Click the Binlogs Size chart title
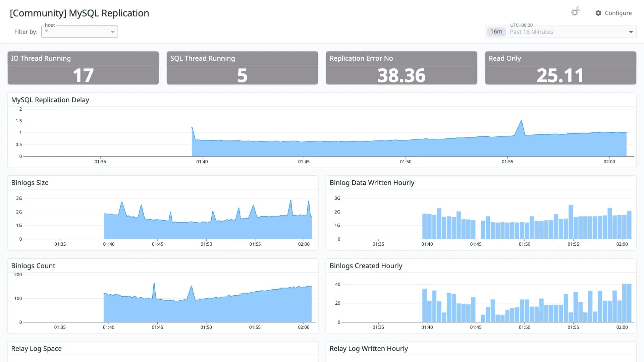This screenshot has height=362, width=644. pos(30,183)
